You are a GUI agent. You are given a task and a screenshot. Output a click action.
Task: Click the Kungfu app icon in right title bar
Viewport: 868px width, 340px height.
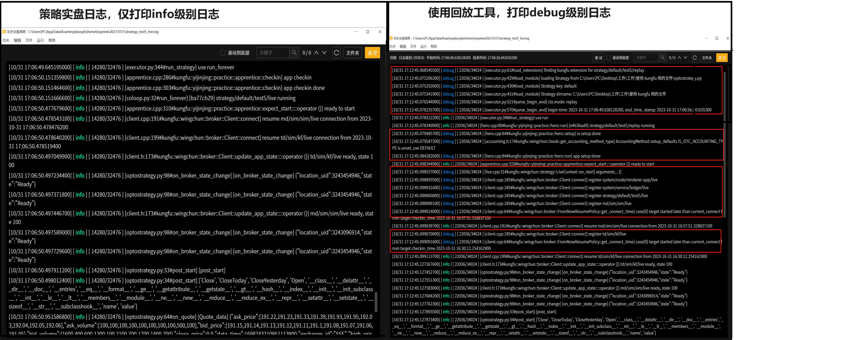tap(391, 38)
